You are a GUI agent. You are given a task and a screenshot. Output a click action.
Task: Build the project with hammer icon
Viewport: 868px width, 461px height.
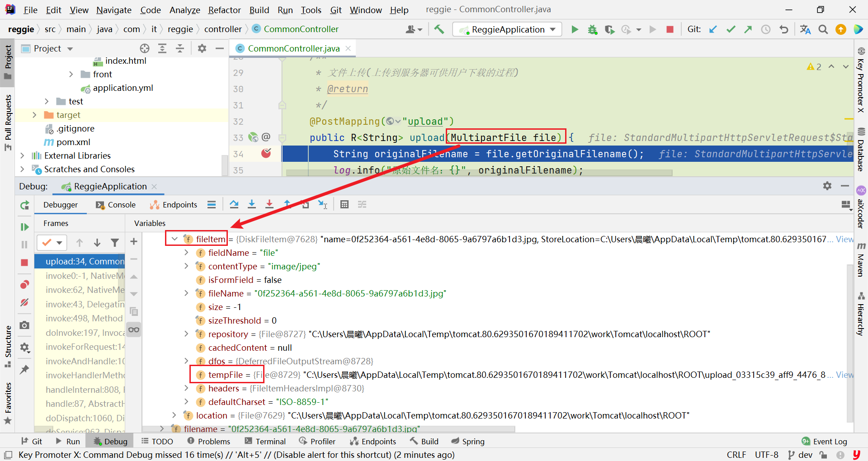pos(439,29)
